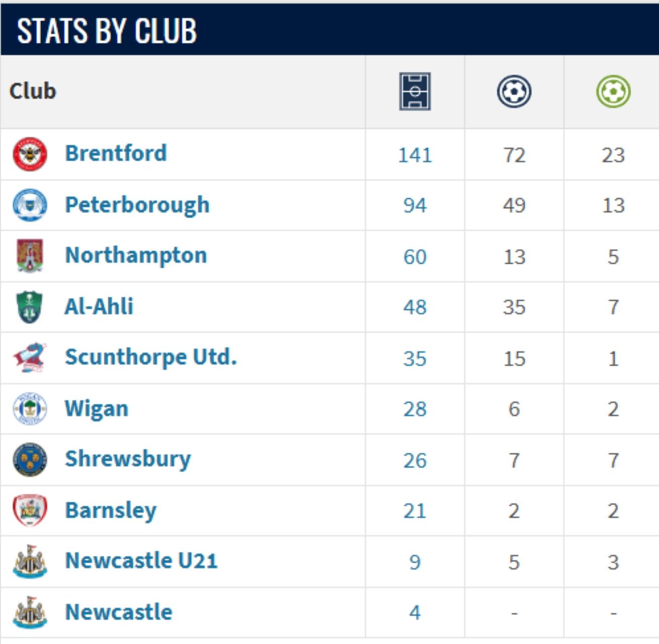Click Brentford's 141 appearances number

coord(415,155)
